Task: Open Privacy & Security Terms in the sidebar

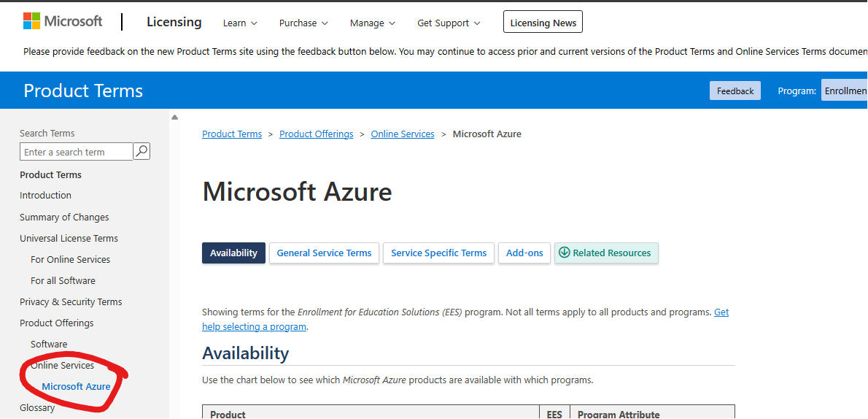Action: pos(71,301)
